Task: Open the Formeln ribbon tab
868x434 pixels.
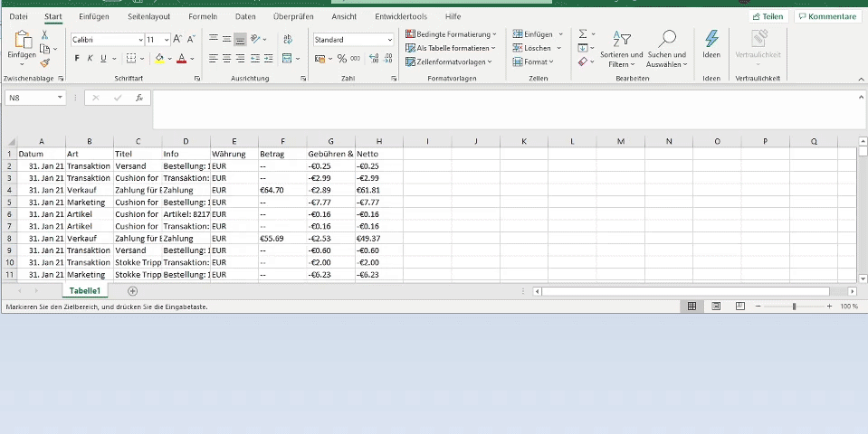Action: (x=202, y=16)
